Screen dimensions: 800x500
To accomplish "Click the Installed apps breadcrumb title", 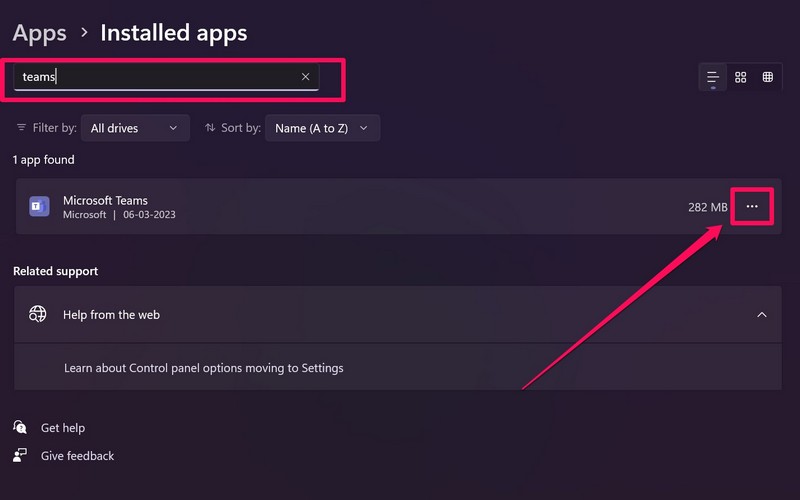I will 174,33.
